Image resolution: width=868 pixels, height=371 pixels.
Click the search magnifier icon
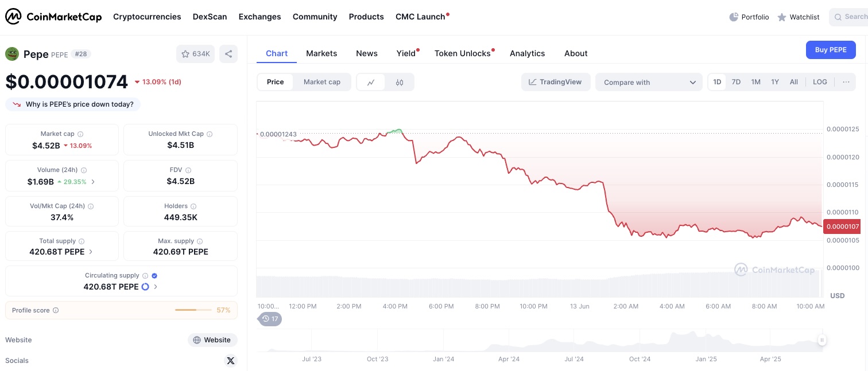[x=839, y=17]
